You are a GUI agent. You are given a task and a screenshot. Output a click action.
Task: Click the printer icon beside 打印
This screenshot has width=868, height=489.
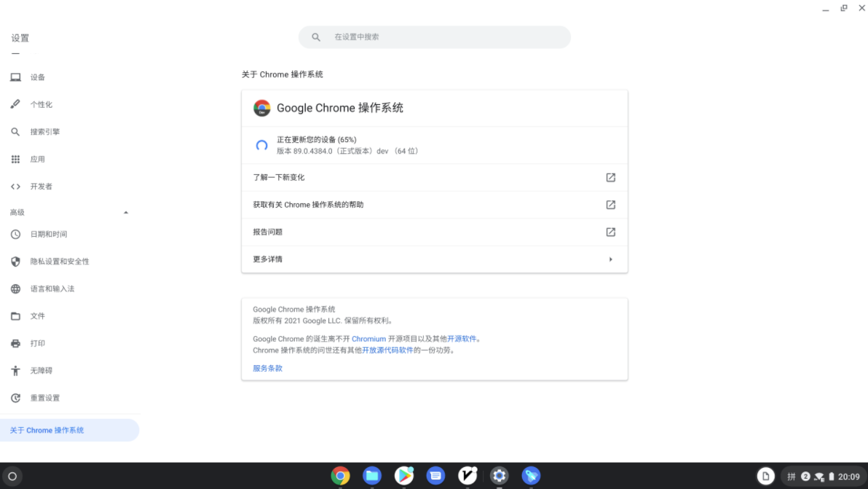point(15,343)
